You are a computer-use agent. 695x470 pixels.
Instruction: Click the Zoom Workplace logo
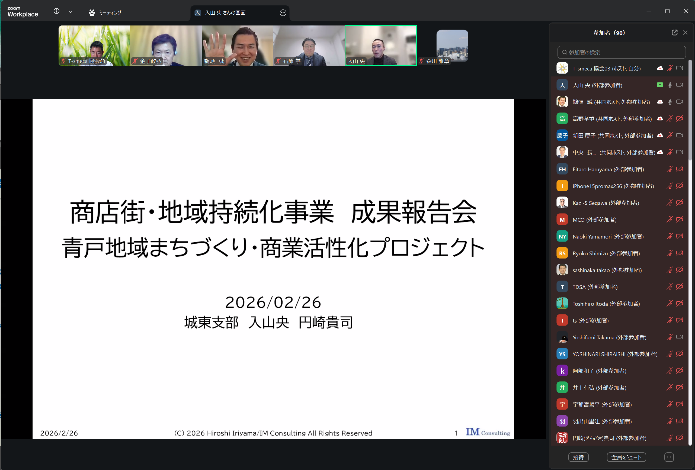21,13
